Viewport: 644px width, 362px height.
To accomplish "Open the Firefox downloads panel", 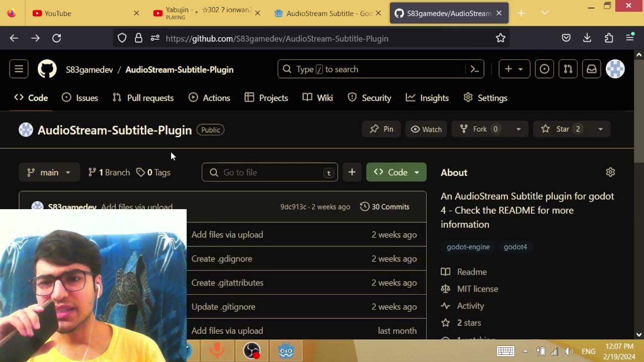I will (x=587, y=38).
